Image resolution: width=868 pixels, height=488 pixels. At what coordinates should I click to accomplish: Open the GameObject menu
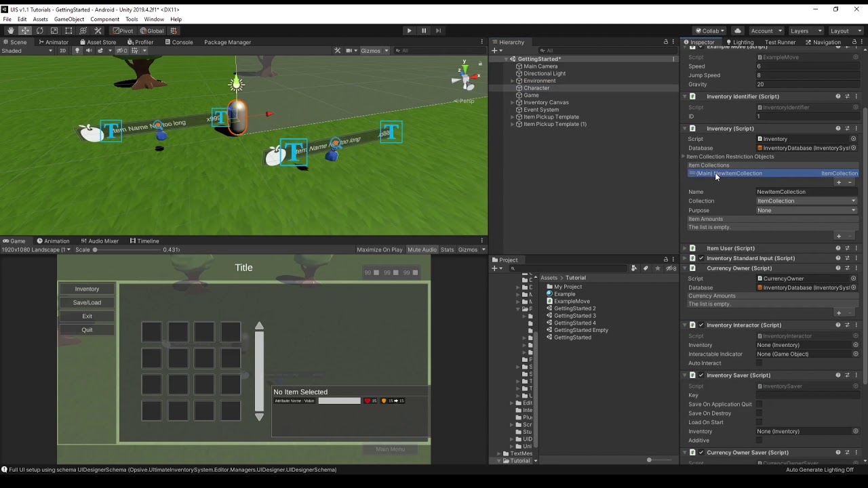pos(69,19)
